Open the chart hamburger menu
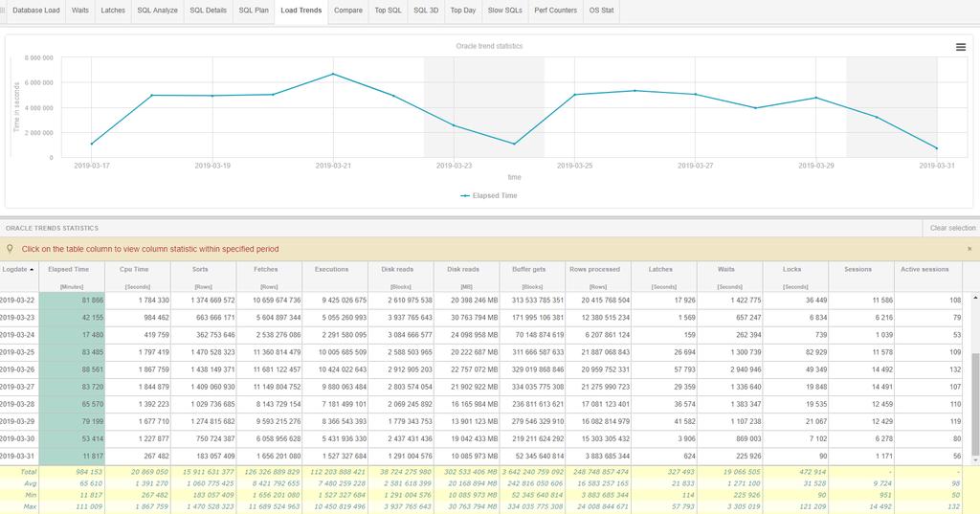 961,47
